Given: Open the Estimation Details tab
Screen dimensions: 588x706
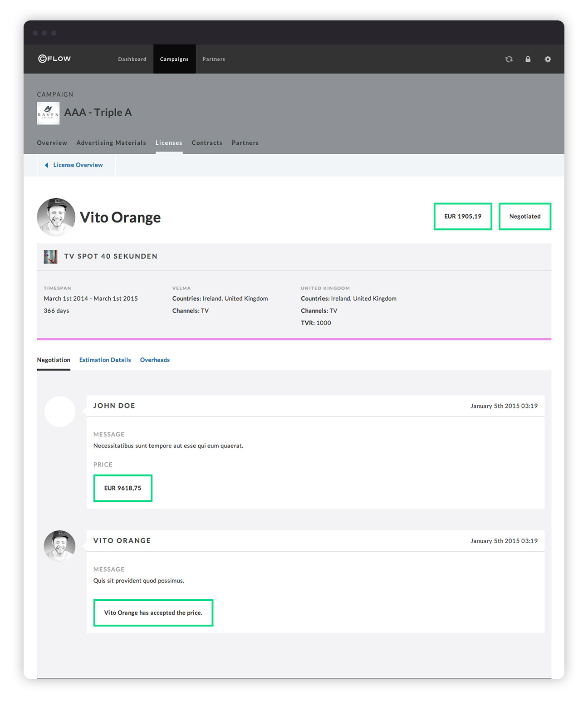Looking at the screenshot, I should (105, 360).
